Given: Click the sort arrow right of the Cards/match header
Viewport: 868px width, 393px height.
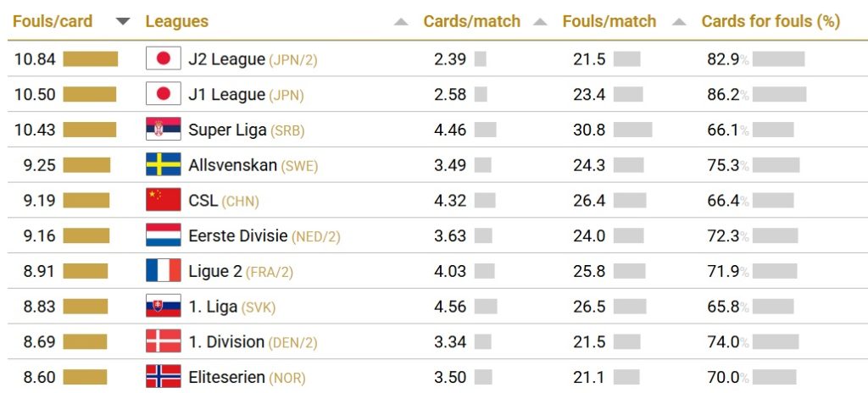Looking at the screenshot, I should [x=540, y=22].
